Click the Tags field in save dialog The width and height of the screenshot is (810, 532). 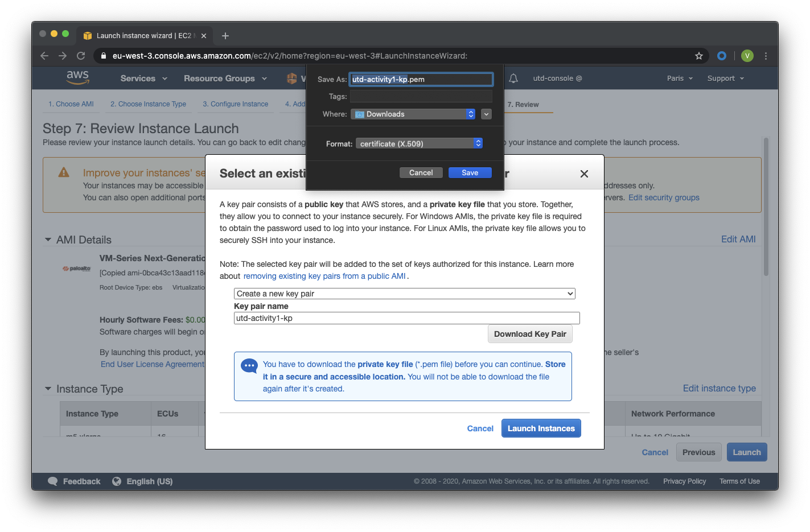(421, 97)
